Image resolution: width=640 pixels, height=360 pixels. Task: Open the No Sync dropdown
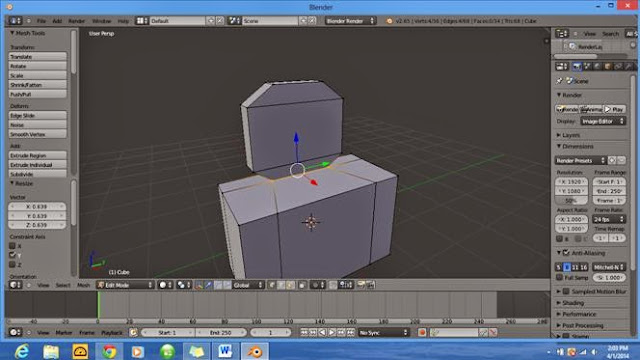pyautogui.click(x=383, y=333)
